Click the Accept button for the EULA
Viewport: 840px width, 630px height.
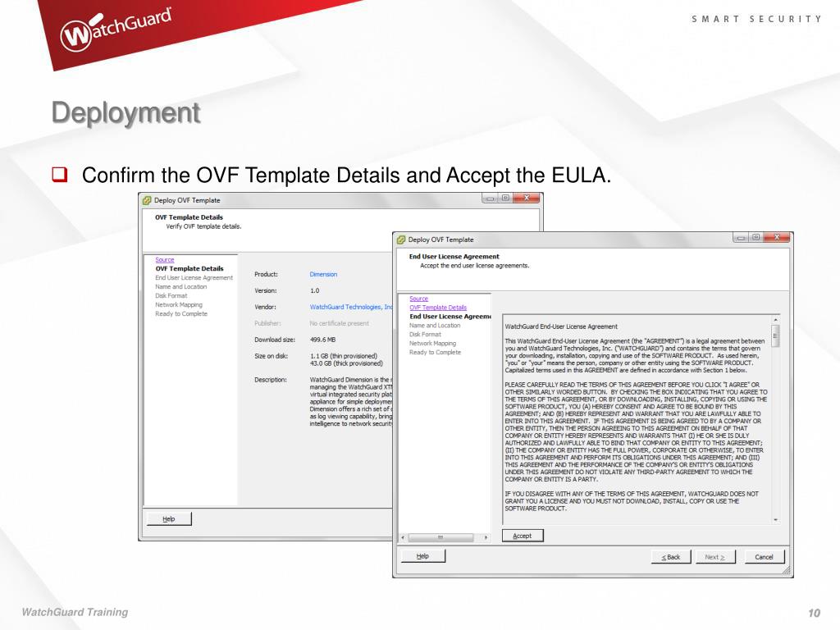[523, 536]
